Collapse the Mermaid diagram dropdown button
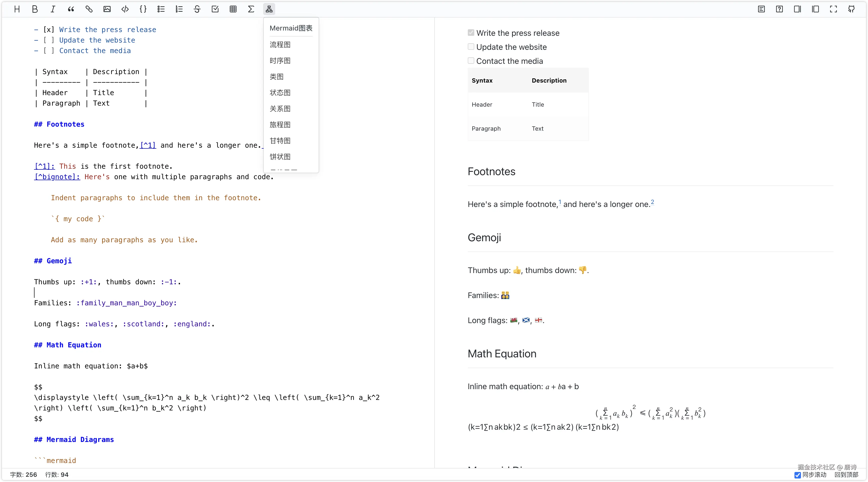 click(269, 9)
